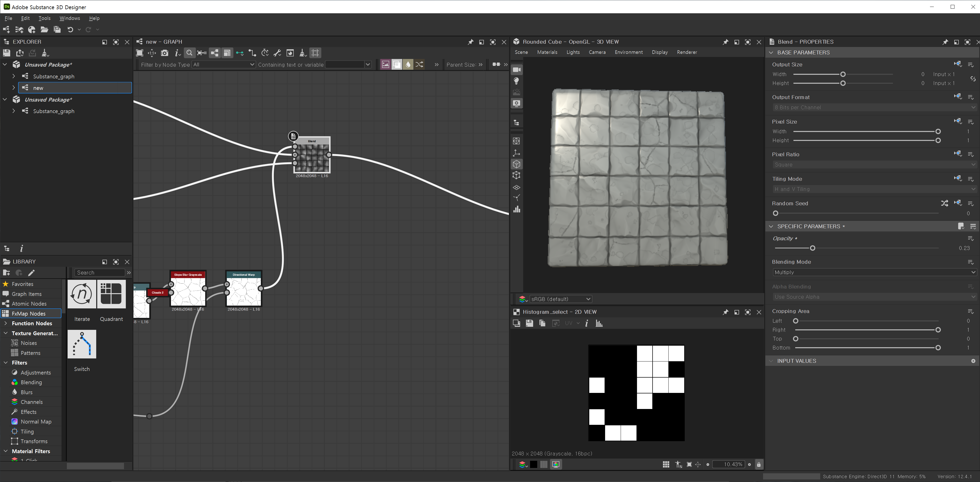Collapse the Specific Parameters section
980x482 pixels.
pyautogui.click(x=771, y=226)
